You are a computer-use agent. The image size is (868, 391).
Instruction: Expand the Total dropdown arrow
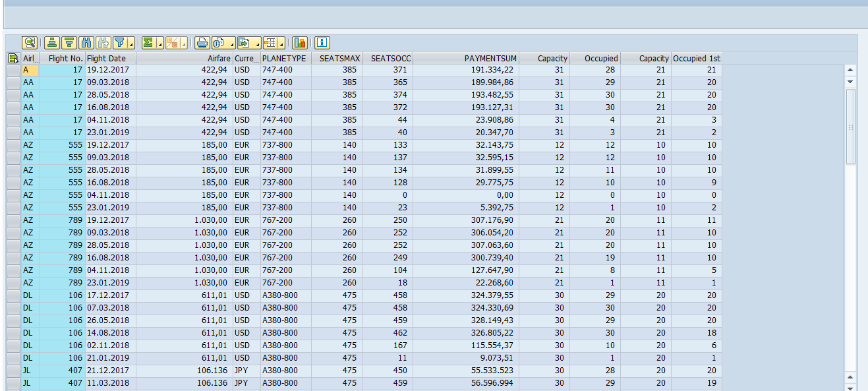click(x=160, y=44)
